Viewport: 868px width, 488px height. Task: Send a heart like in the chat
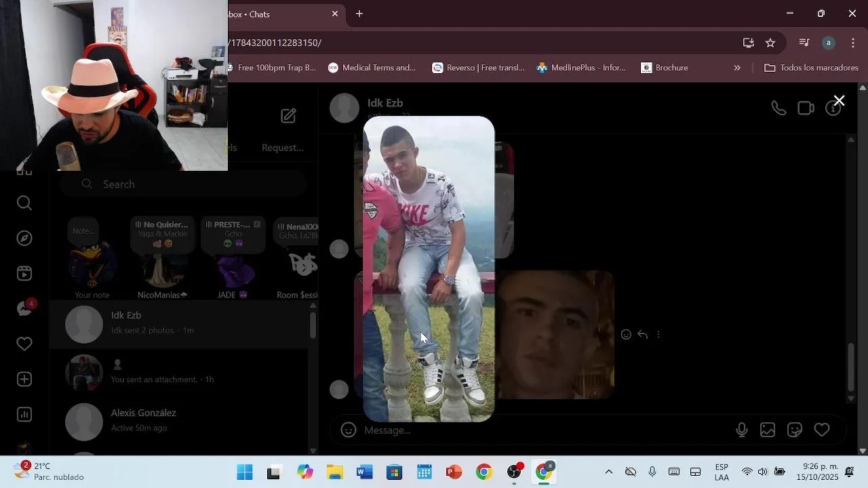[x=822, y=430]
